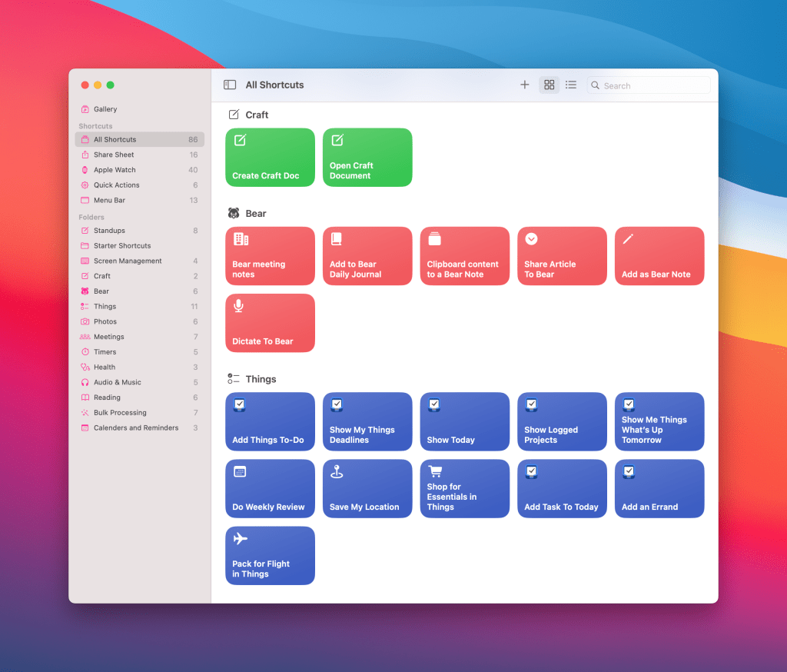
Task: Click the plus icon to add shortcut
Action: (x=525, y=85)
